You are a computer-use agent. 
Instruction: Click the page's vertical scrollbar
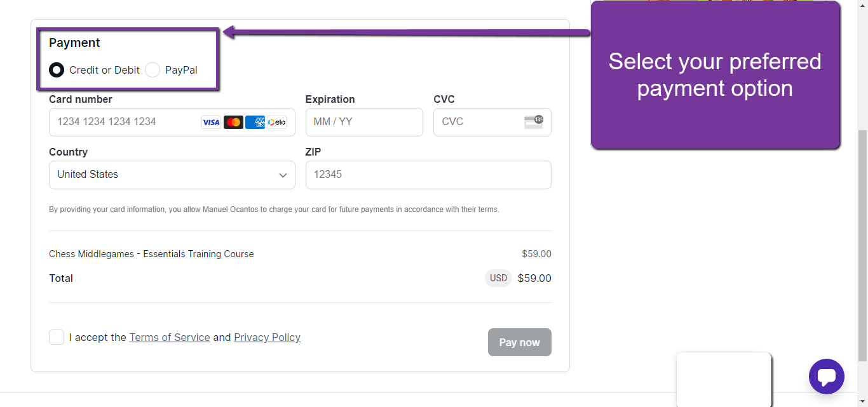pyautogui.click(x=862, y=241)
